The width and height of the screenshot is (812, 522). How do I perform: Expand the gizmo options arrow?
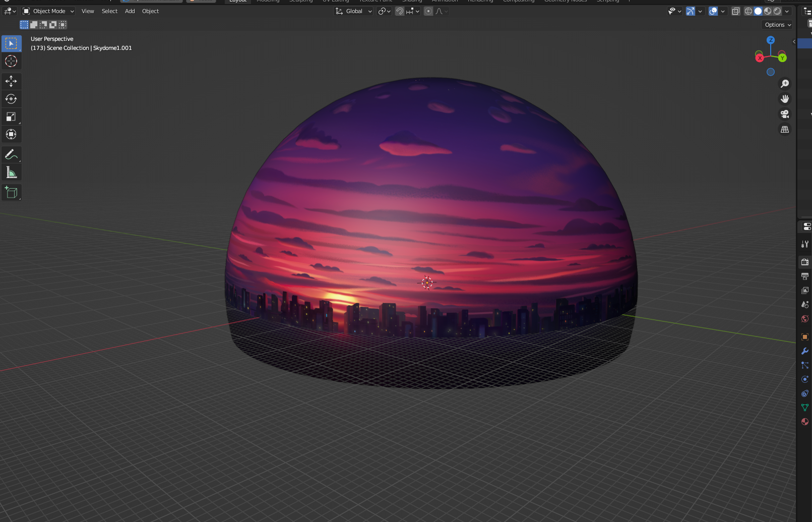[x=700, y=11]
